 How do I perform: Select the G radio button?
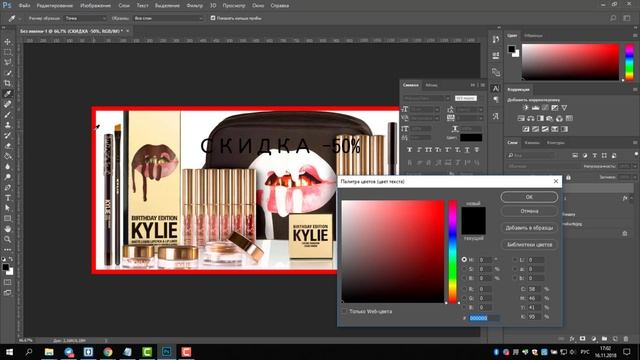pos(464,298)
